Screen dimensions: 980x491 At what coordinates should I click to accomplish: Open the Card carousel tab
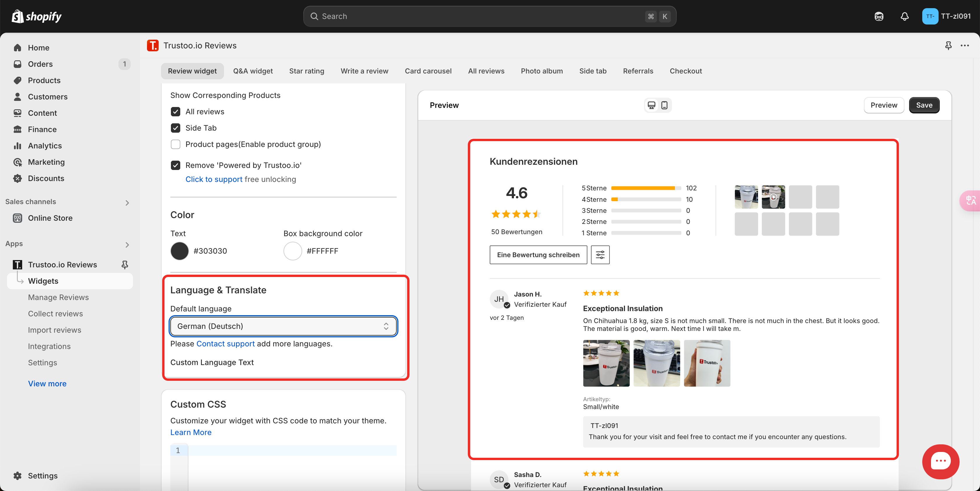428,71
